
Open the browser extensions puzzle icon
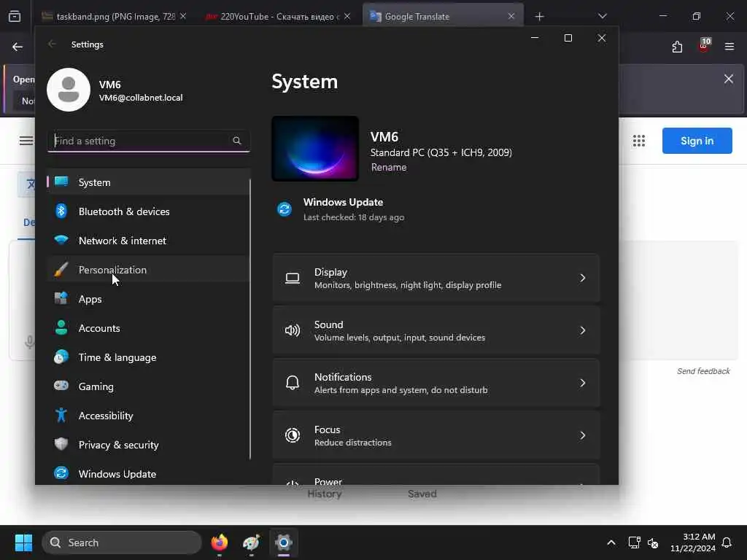pyautogui.click(x=678, y=47)
